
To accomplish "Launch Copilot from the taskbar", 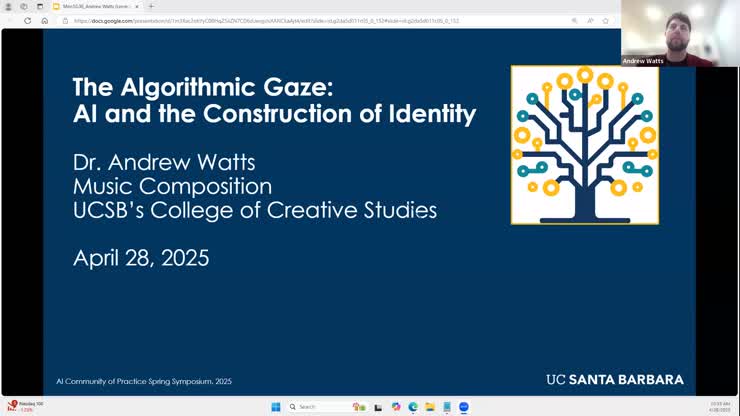I will click(x=396, y=407).
